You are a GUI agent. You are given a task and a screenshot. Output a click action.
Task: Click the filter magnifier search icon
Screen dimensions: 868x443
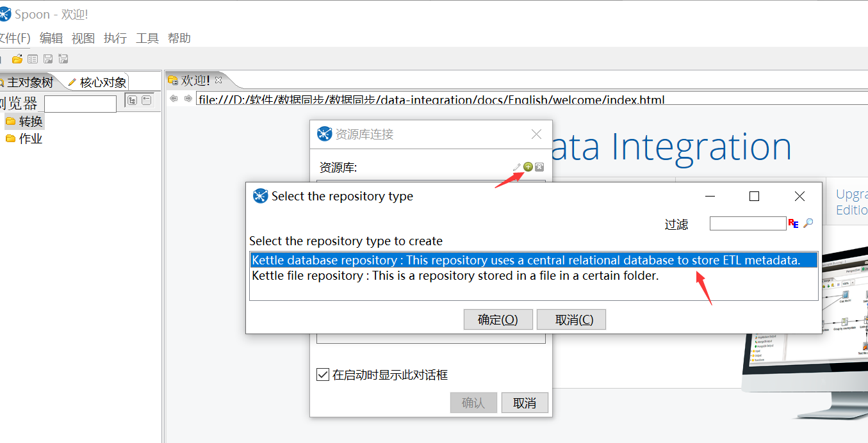pyautogui.click(x=808, y=223)
